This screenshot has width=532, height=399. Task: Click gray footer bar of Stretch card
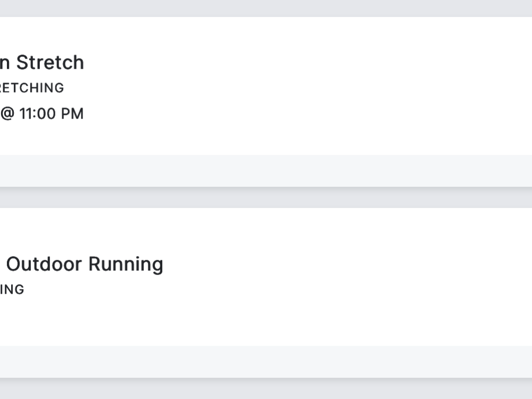point(266,171)
